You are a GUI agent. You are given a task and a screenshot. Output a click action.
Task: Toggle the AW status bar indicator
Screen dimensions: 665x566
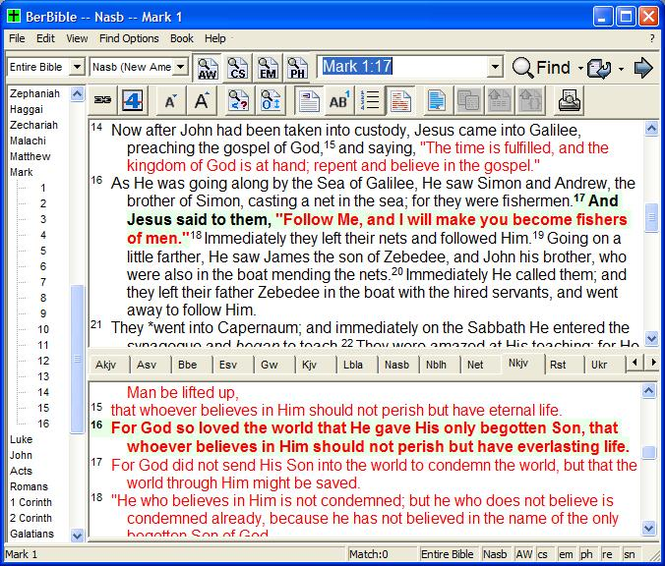pos(524,554)
